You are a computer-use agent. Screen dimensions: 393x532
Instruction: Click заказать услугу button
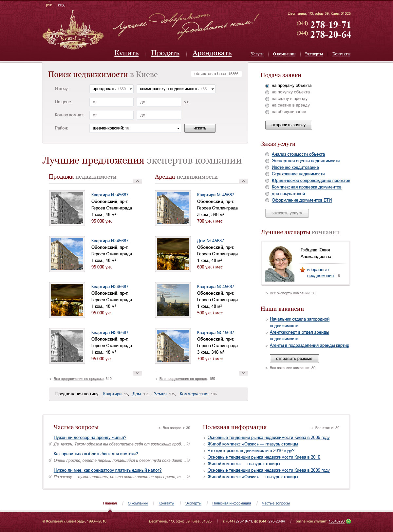click(x=287, y=213)
